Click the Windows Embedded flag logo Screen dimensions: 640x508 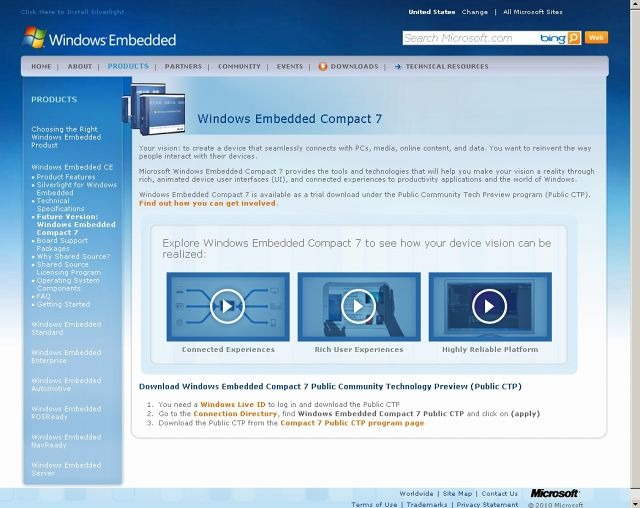[x=34, y=38]
